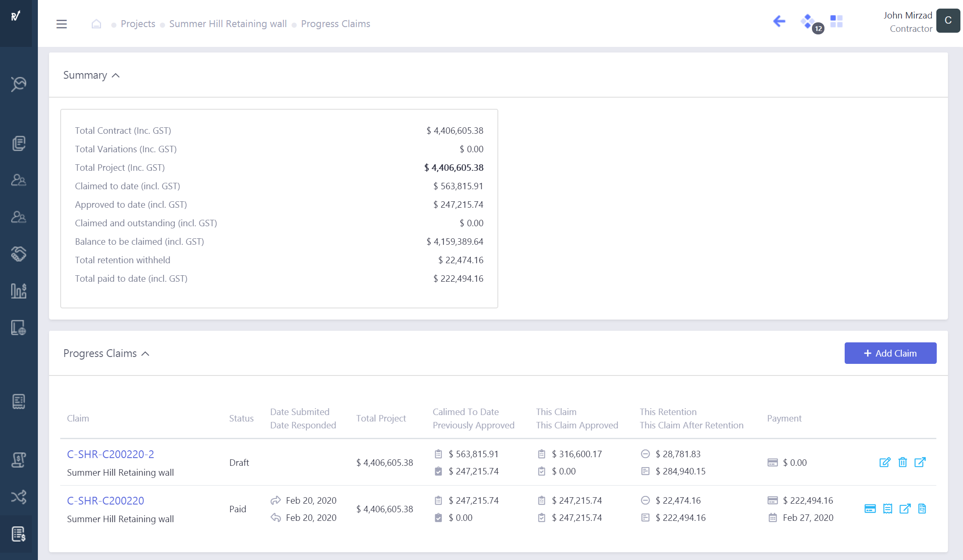963x560 pixels.
Task: Click the back arrow in the top toolbar
Action: 778,21
